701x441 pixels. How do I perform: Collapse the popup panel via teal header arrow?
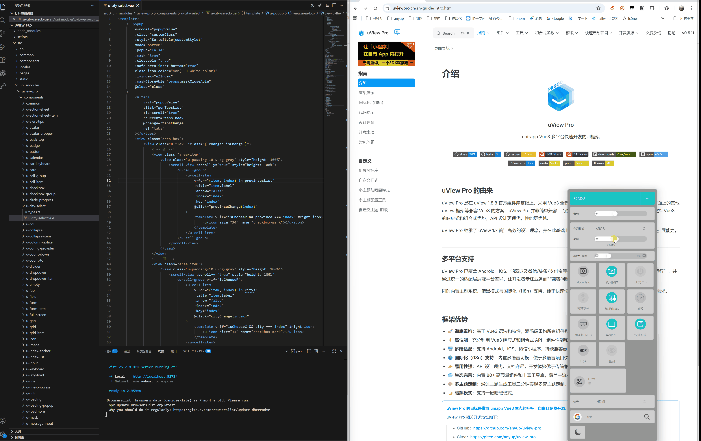[x=647, y=198]
